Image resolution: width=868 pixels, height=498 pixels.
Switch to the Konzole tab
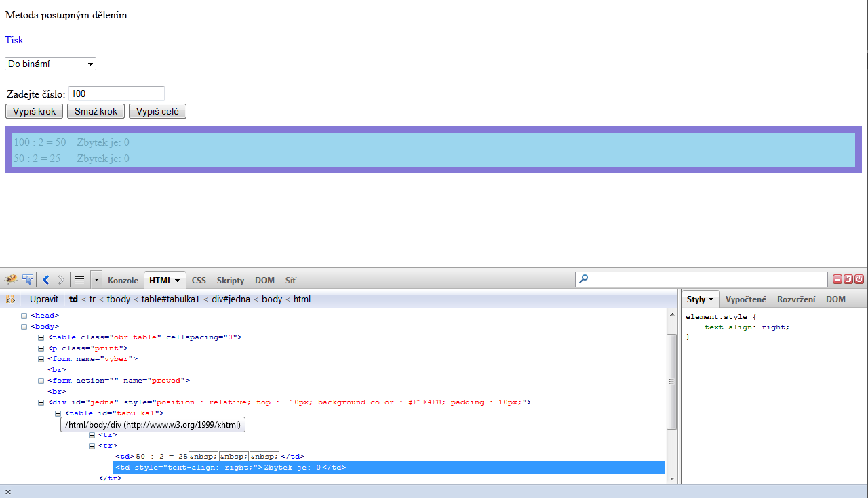tap(123, 280)
